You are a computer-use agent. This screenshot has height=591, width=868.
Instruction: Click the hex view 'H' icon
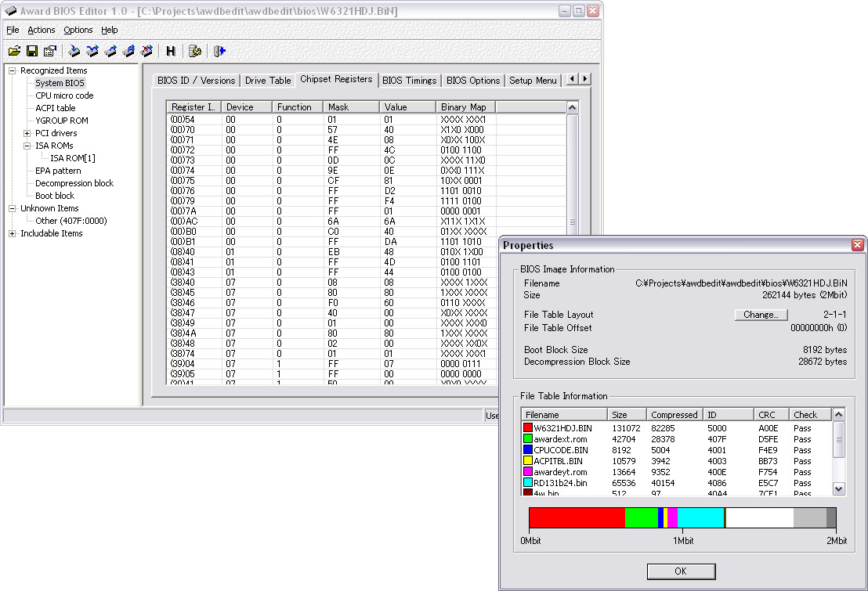[x=171, y=51]
